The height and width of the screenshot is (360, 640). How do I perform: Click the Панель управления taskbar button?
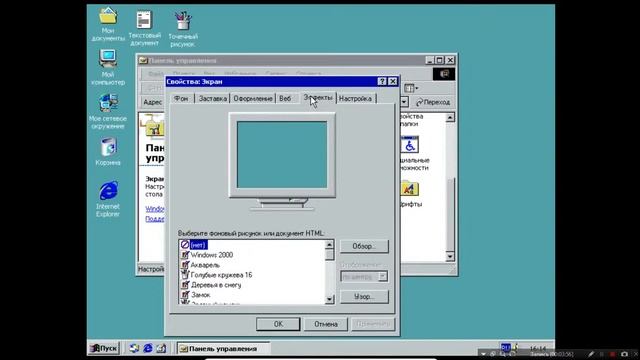(x=223, y=349)
